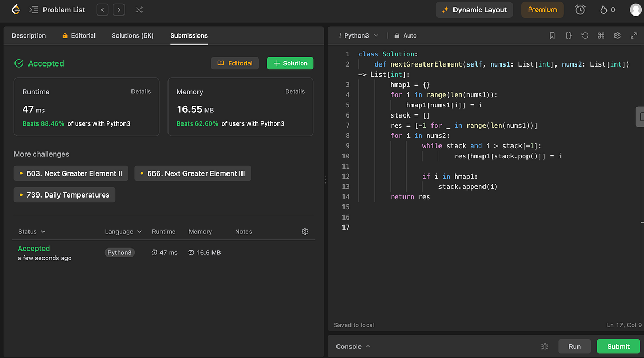Open the Status filter dropdown
The height and width of the screenshot is (358, 644).
pos(30,231)
